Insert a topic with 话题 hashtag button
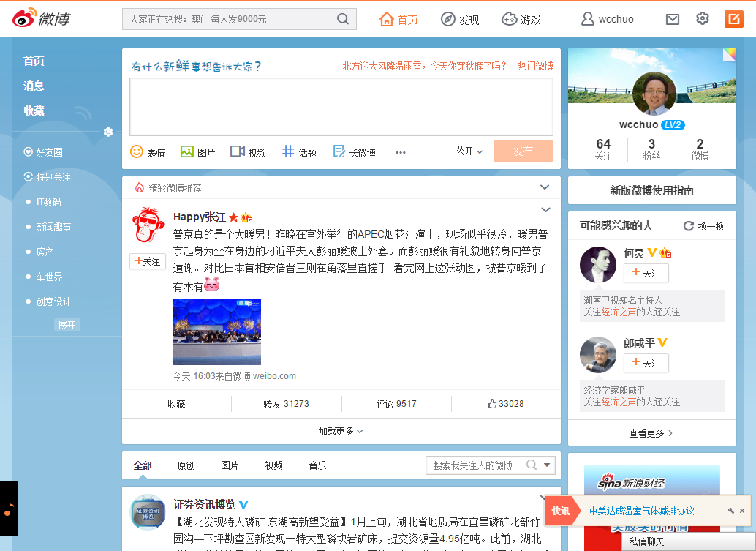The width and height of the screenshot is (756, 551). pyautogui.click(x=300, y=152)
